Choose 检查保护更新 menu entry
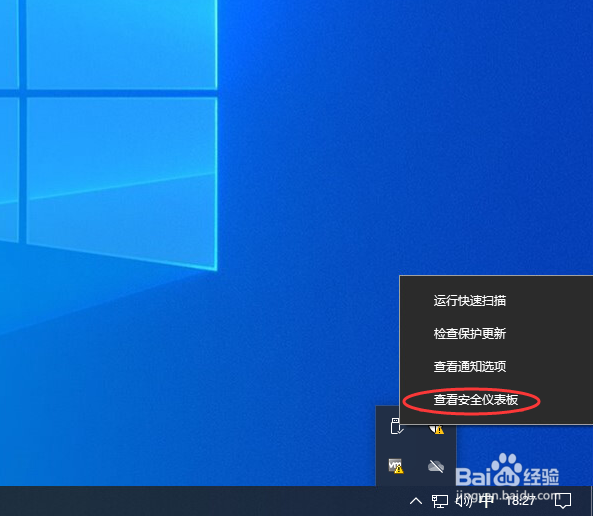Viewport: 593px width, 516px height. [496, 333]
